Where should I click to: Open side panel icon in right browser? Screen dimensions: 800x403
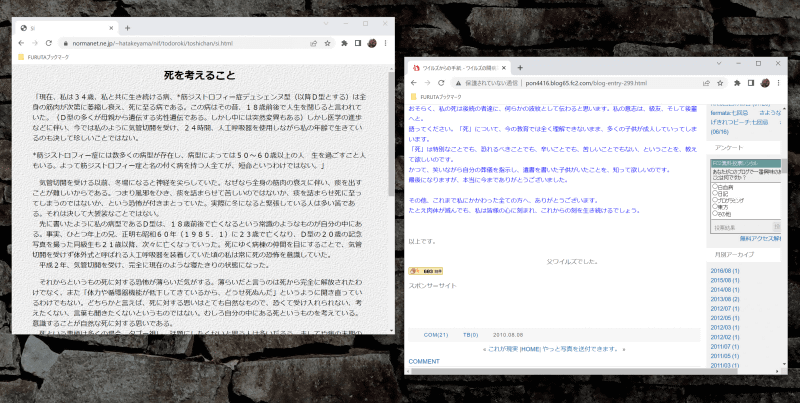[750, 83]
